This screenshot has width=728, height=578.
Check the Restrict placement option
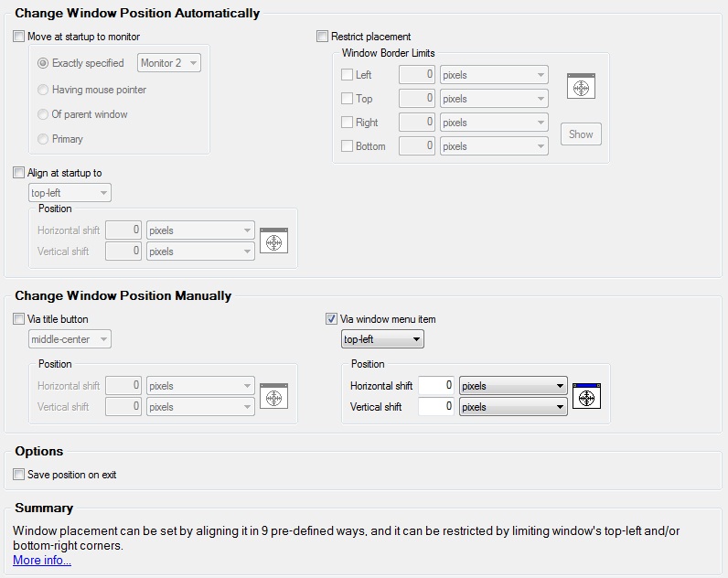(322, 37)
